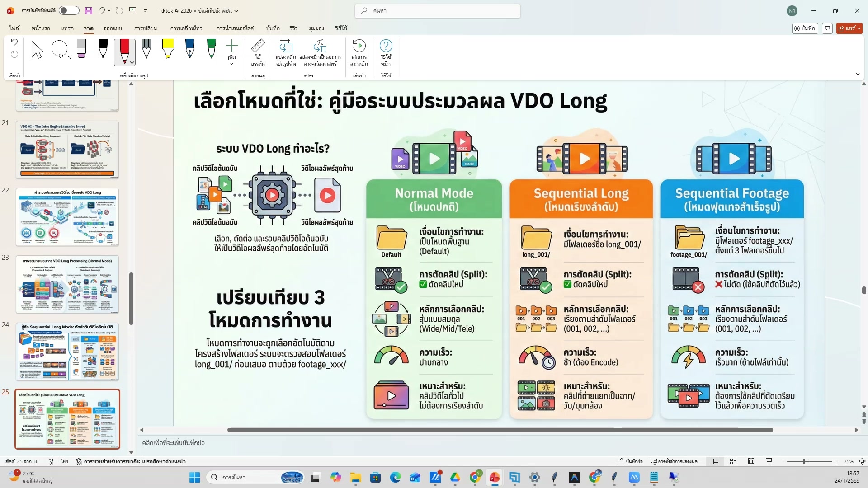
Task: Toggle the ruler straightedge tool
Action: pos(258,47)
